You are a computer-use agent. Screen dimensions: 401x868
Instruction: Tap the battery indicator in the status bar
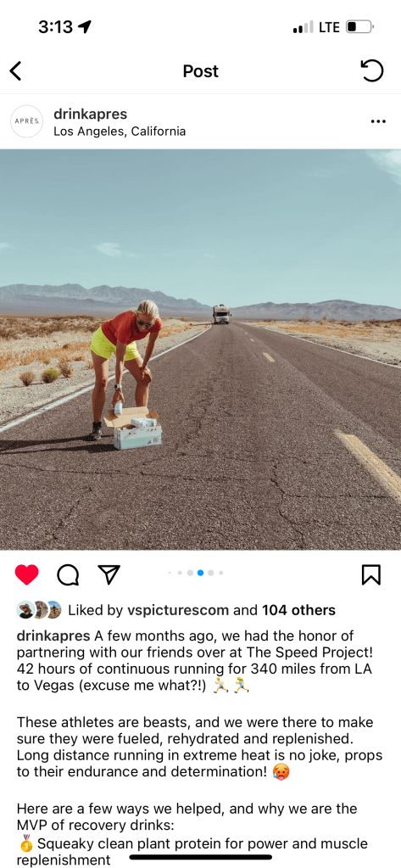click(x=359, y=26)
